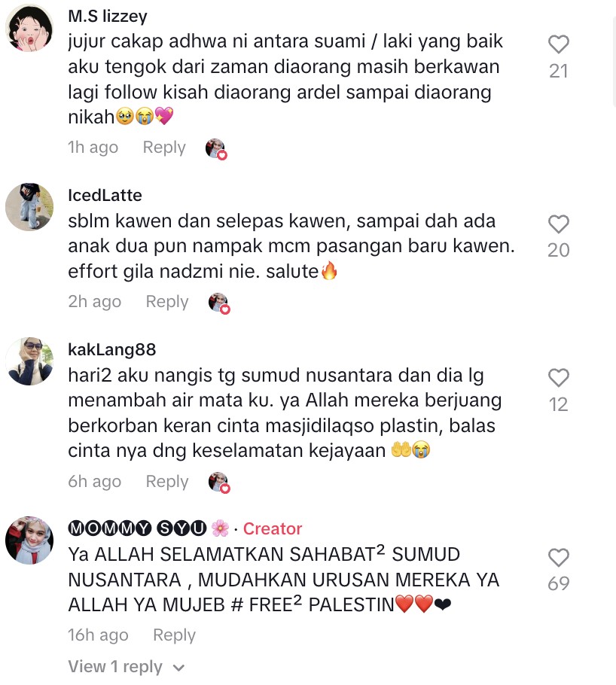Tap creator-liked badge under kakLang88's comment
This screenshot has width=616, height=685.
click(x=219, y=483)
